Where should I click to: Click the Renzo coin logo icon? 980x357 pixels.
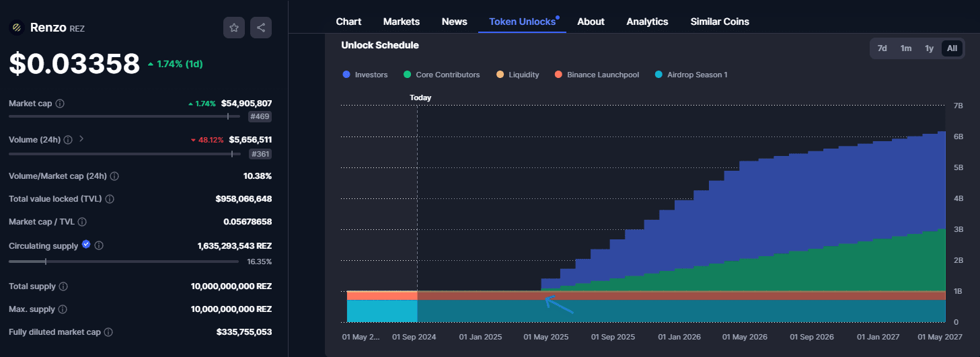click(16, 28)
